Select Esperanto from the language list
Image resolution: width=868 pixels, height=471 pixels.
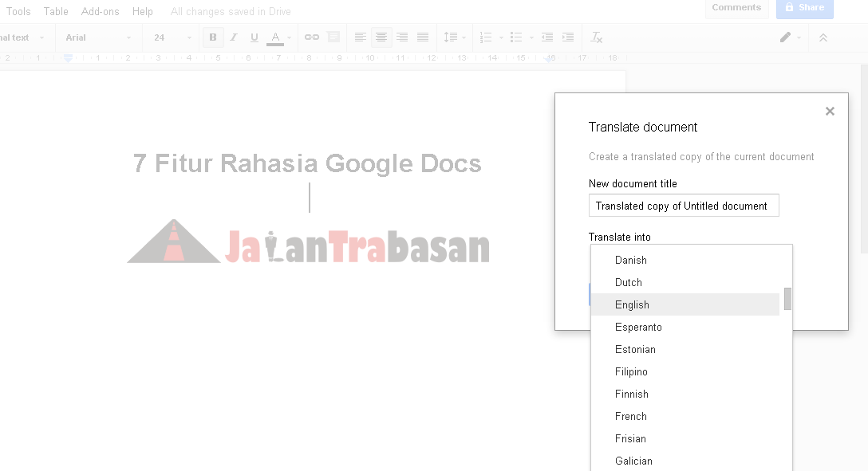point(685,328)
